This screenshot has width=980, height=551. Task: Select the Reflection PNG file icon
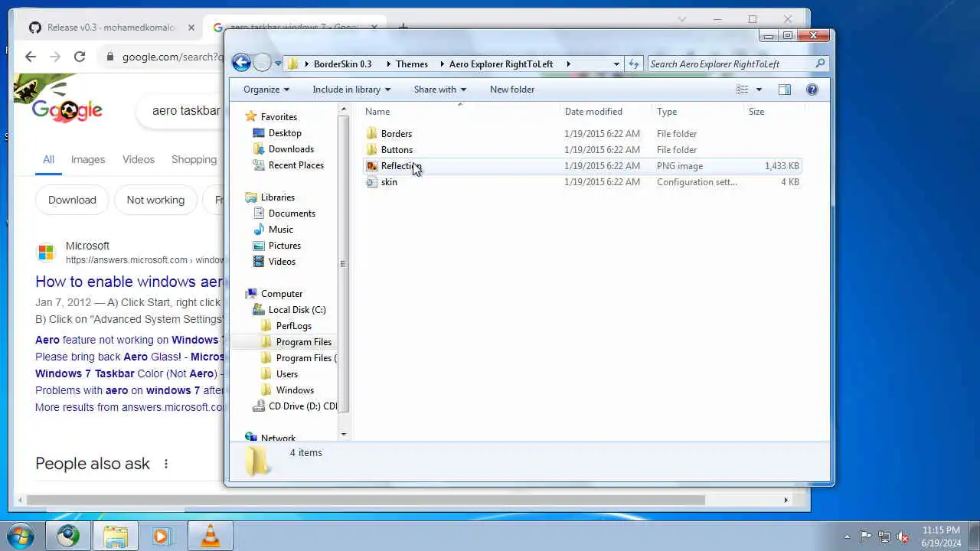372,166
